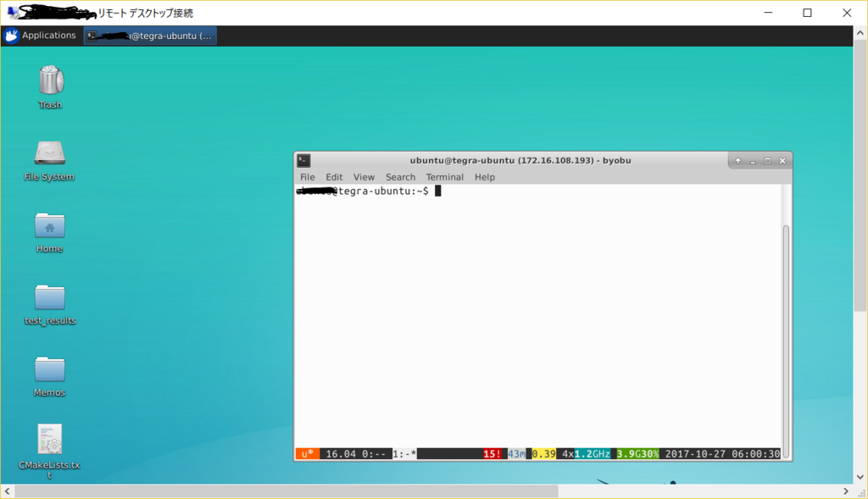The image size is (868, 499).
Task: Select the test_results folder icon
Action: point(50,297)
